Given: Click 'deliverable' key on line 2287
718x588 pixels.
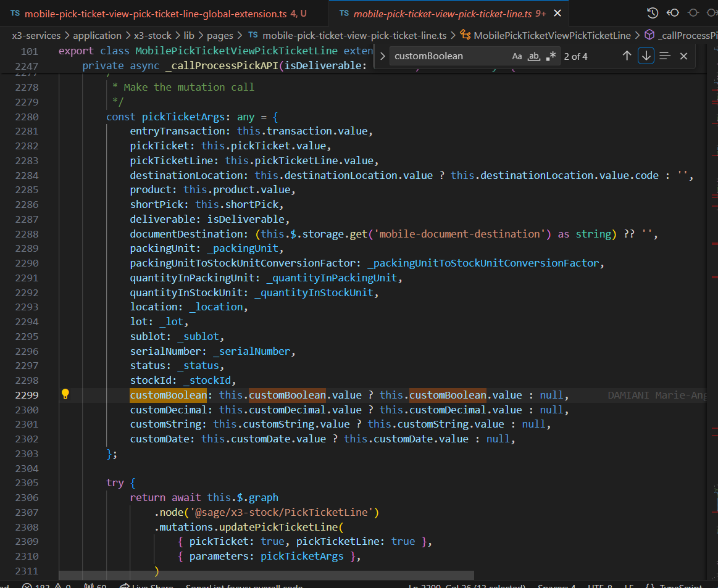Looking at the screenshot, I should (x=162, y=219).
